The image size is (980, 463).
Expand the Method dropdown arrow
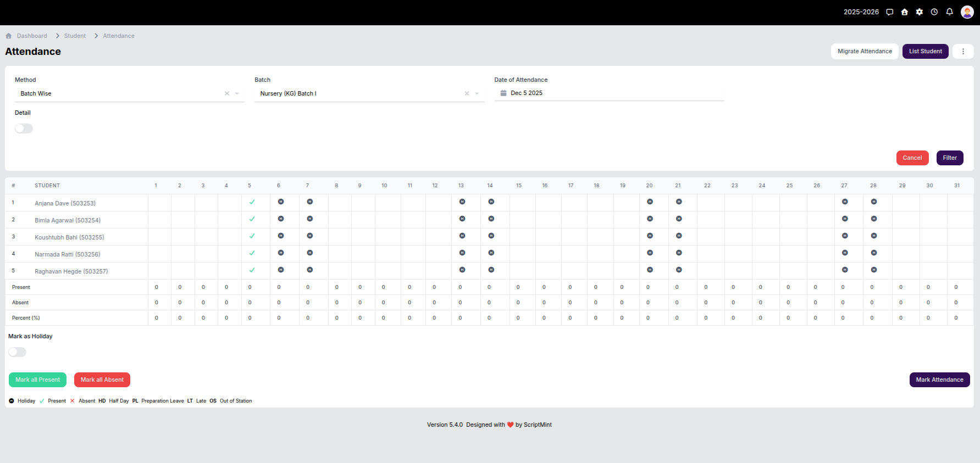237,93
